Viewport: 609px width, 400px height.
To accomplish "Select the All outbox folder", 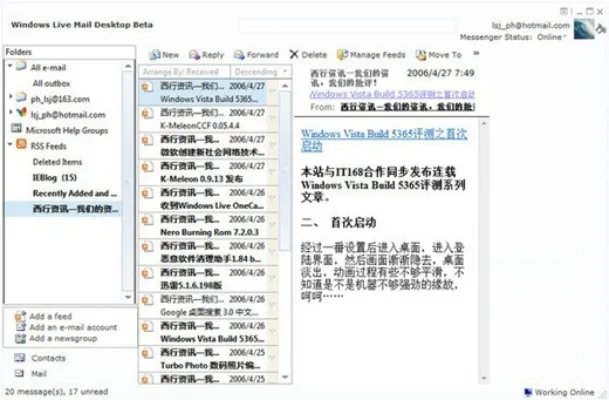I will point(51,83).
